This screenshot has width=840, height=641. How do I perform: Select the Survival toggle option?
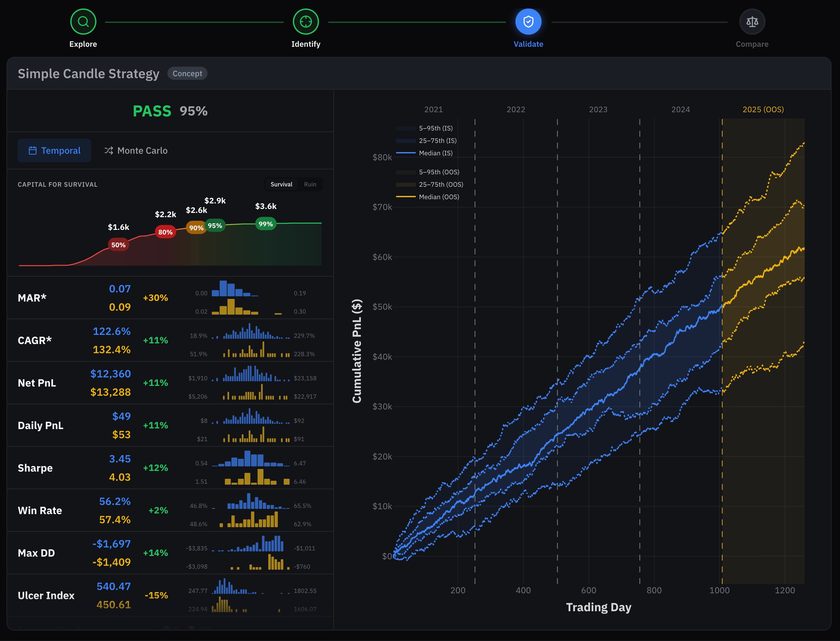click(x=281, y=184)
